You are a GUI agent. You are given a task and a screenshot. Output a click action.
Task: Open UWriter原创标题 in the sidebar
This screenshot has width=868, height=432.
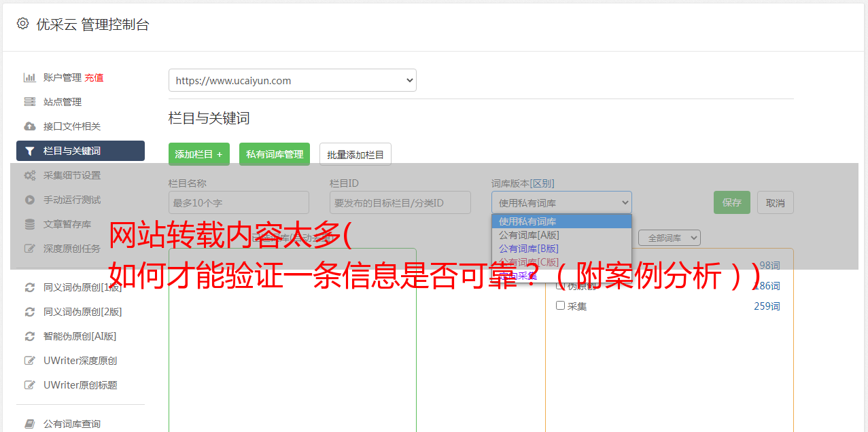tap(80, 385)
